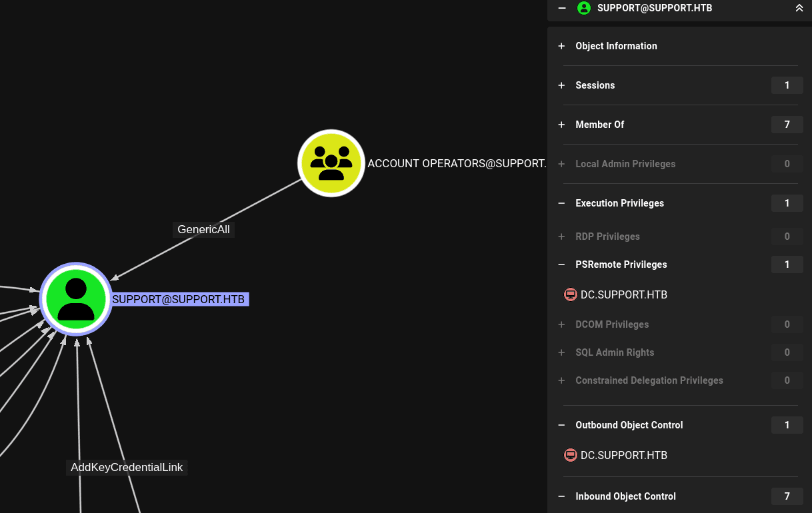Collapse the PSRemote Privileges section
The image size is (812, 513).
click(621, 264)
